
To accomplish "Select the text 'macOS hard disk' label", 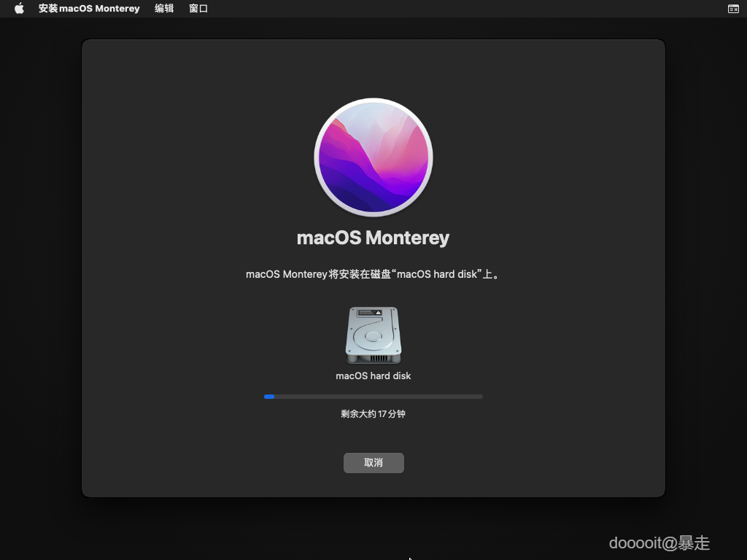I will (373, 376).
